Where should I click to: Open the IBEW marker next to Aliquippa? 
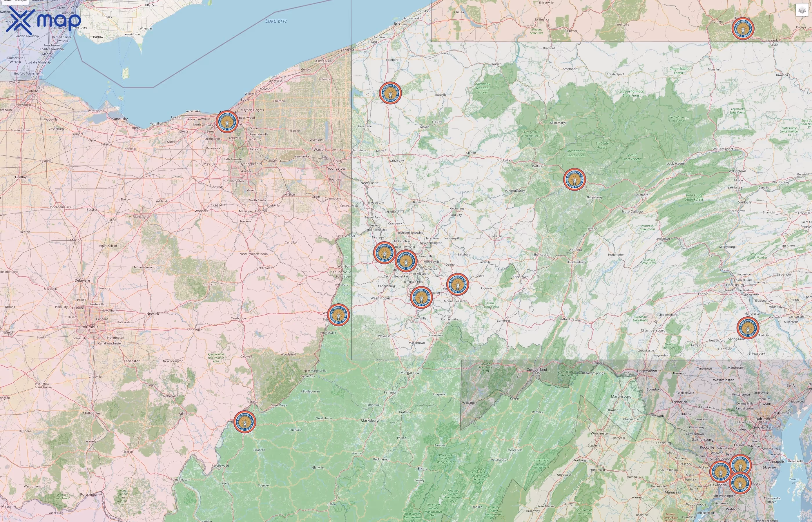384,253
